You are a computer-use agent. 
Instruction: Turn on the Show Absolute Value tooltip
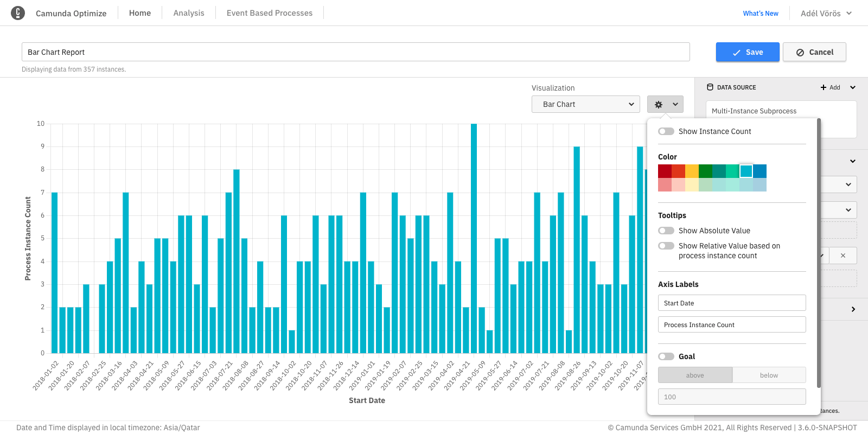666,231
